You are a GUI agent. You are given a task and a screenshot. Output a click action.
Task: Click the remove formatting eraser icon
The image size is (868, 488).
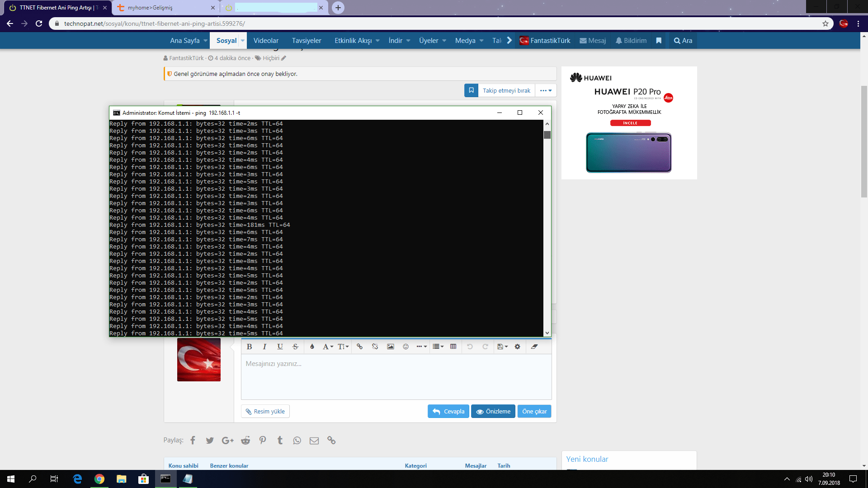pos(534,347)
